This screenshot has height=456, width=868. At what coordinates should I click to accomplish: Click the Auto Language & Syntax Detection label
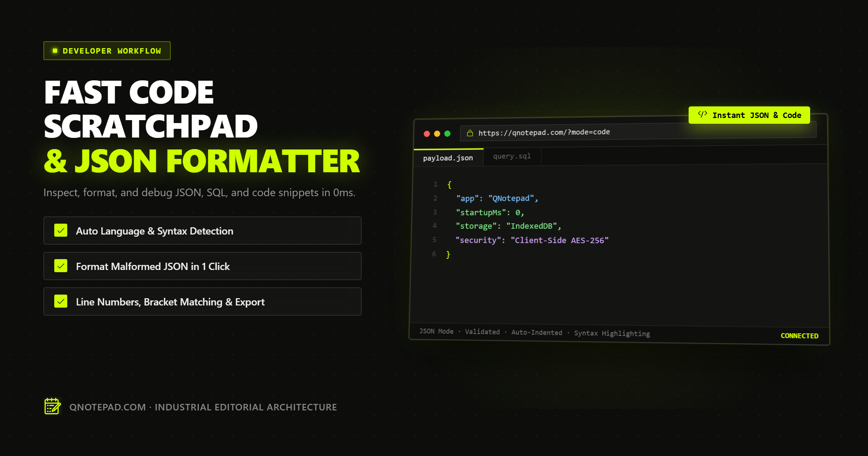[x=154, y=231]
